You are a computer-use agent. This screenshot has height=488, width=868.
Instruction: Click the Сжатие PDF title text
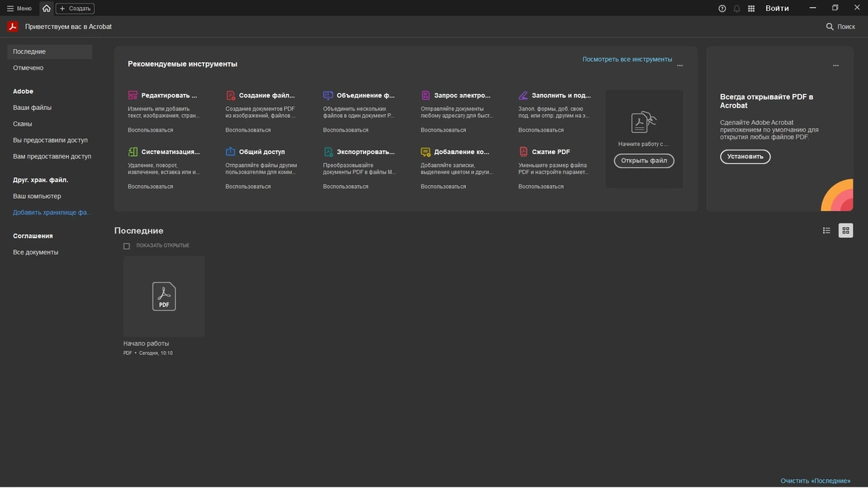pos(550,152)
